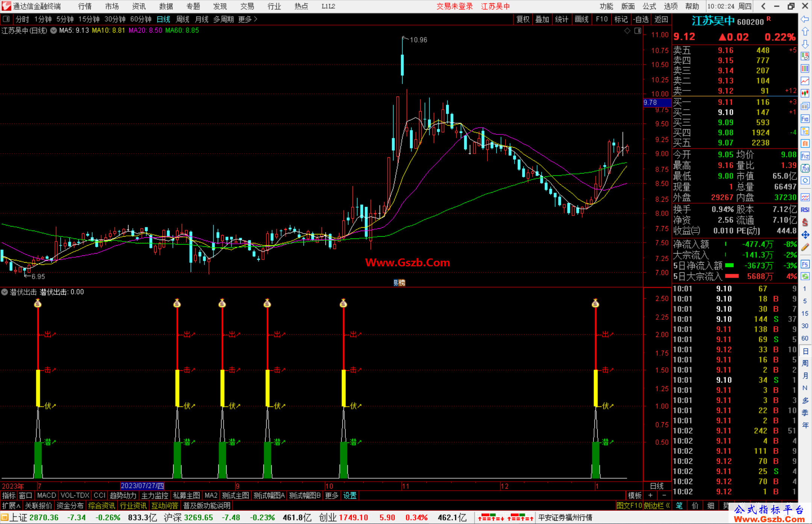Switch to 周线 weekly period
The width and height of the screenshot is (812, 524).
pyautogui.click(x=183, y=19)
